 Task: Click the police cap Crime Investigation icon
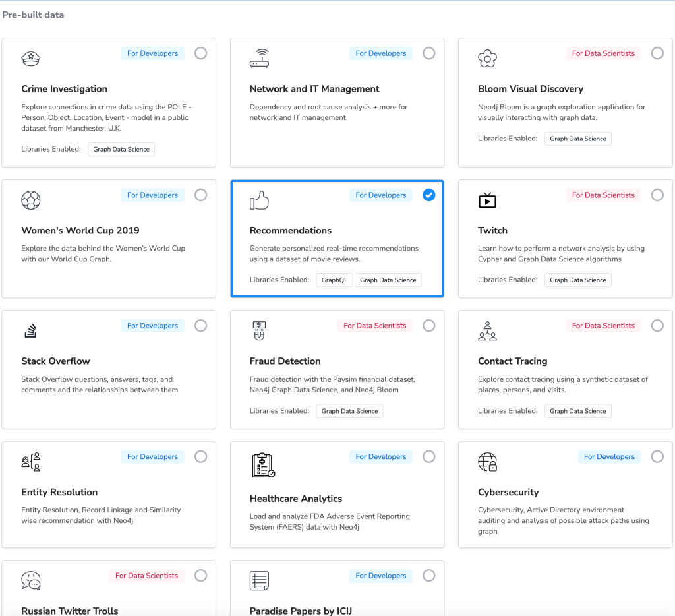(30, 58)
